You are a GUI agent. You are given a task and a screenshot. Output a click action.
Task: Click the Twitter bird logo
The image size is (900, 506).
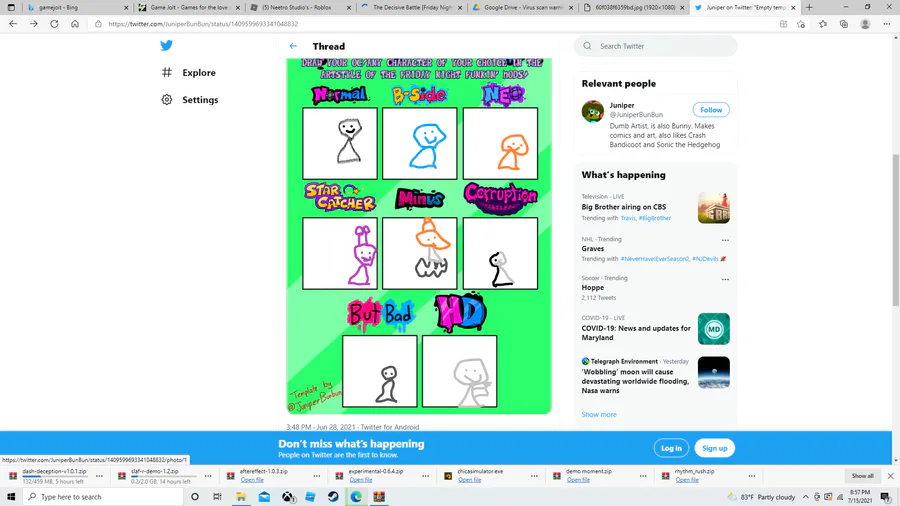point(166,45)
